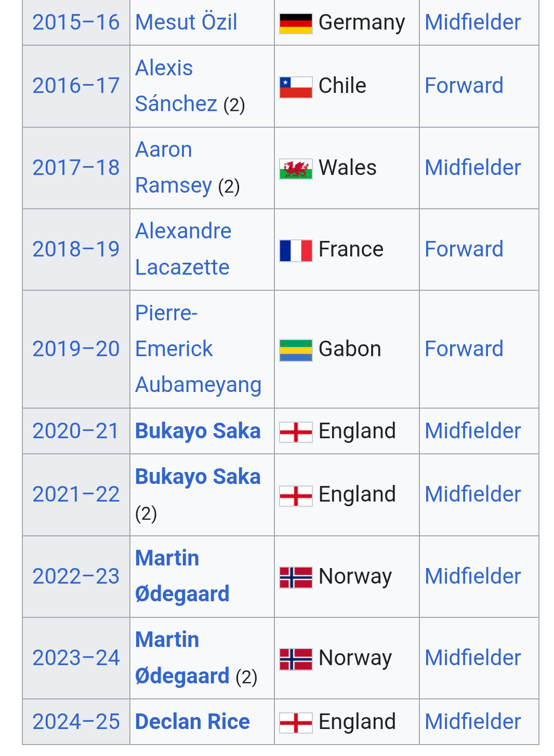554x756 pixels.
Task: Click the France tricolor flag icon
Action: pos(296,250)
